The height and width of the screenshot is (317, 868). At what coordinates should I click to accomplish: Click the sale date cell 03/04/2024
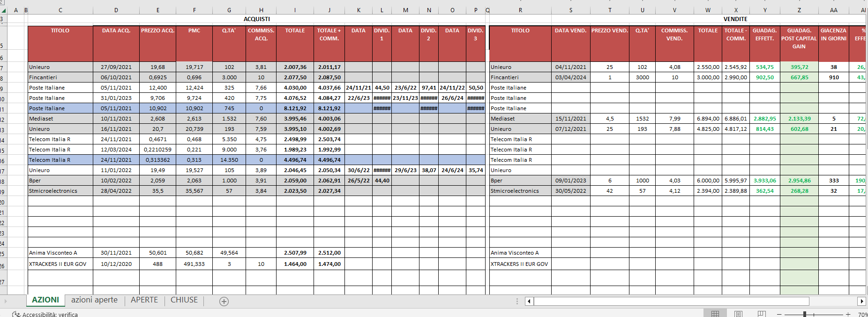(x=570, y=77)
